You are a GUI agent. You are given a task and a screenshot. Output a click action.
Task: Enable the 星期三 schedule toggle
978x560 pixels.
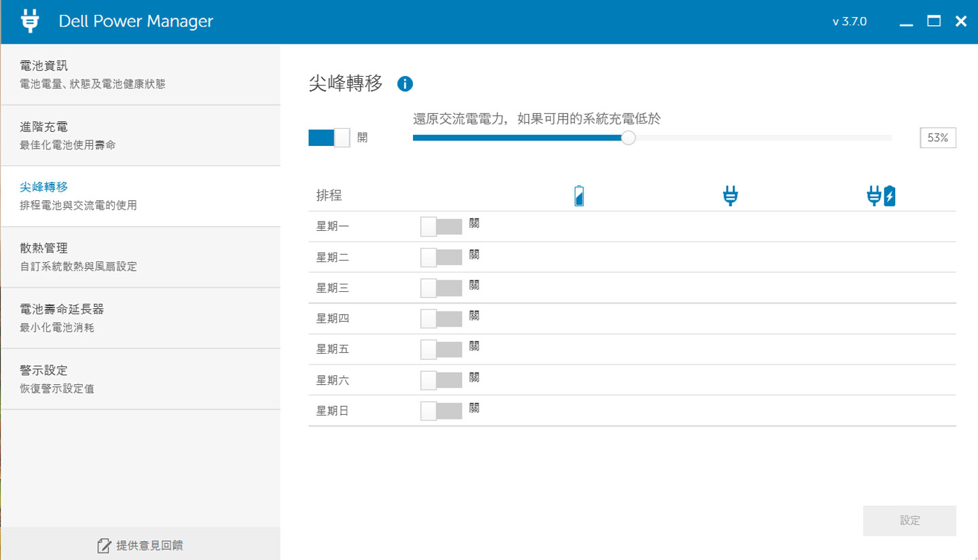pos(440,286)
